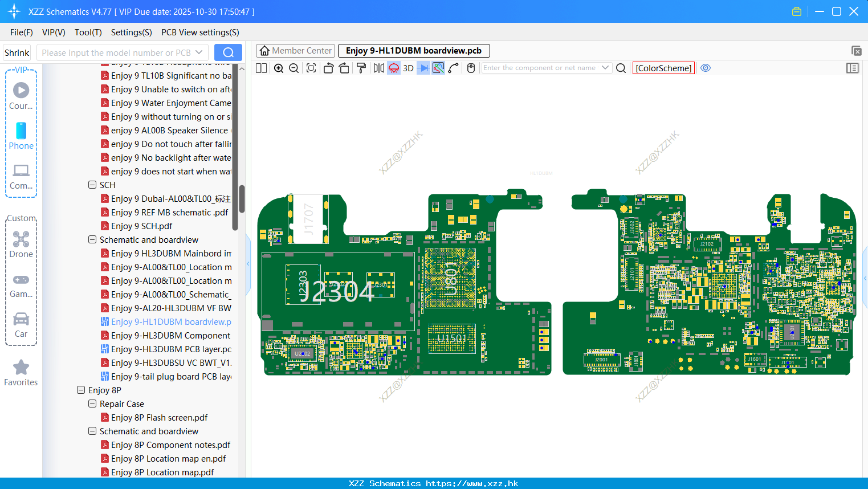The height and width of the screenshot is (489, 868).
Task: Switch on 3D view
Action: tap(408, 68)
